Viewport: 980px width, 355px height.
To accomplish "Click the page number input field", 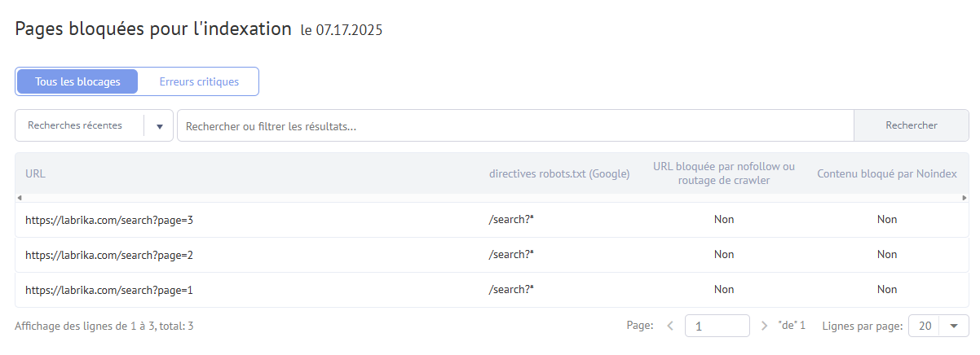I will [717, 326].
